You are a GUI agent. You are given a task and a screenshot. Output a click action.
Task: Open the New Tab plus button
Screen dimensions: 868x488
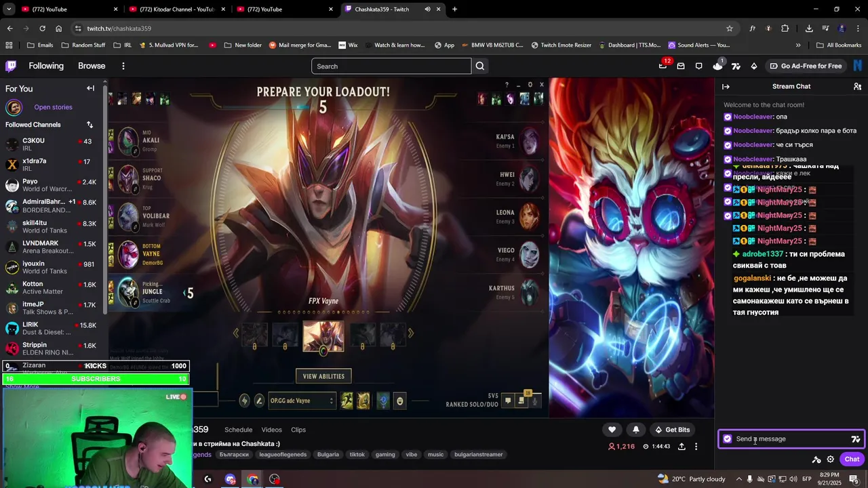point(454,9)
